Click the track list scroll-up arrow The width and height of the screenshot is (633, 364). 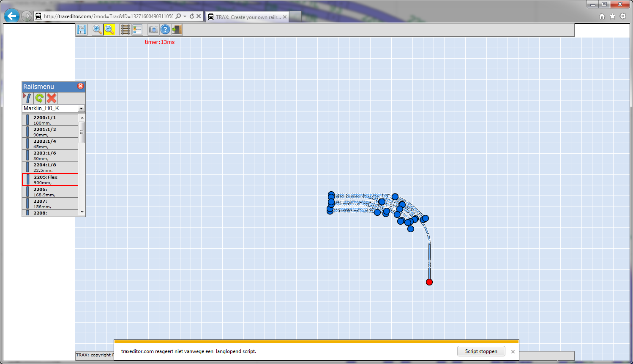coord(82,118)
